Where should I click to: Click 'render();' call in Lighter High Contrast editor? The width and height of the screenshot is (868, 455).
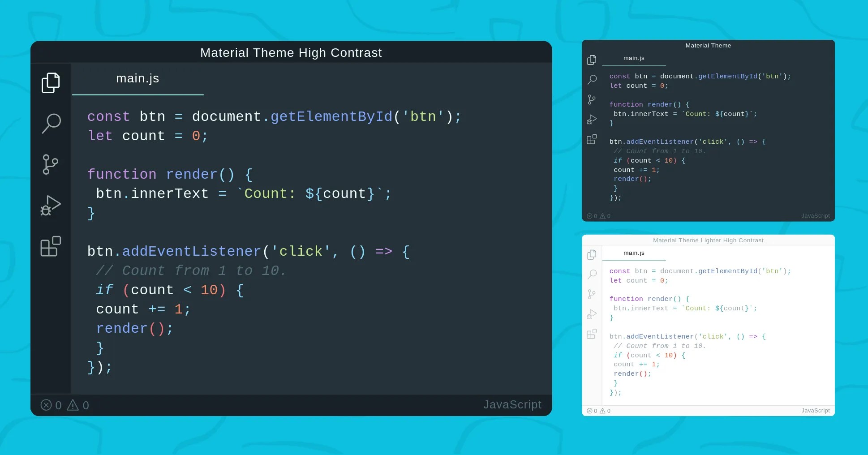click(x=632, y=374)
